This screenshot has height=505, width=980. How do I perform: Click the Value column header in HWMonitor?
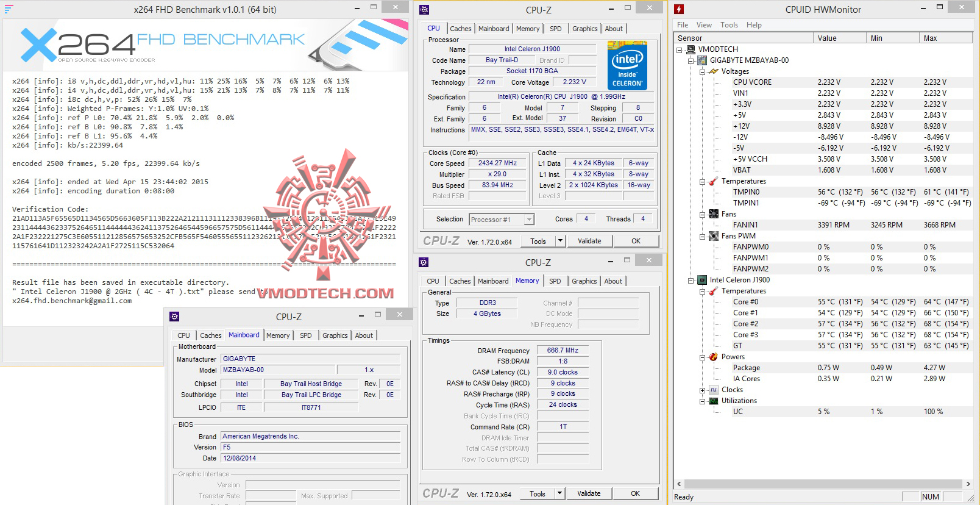(840, 38)
